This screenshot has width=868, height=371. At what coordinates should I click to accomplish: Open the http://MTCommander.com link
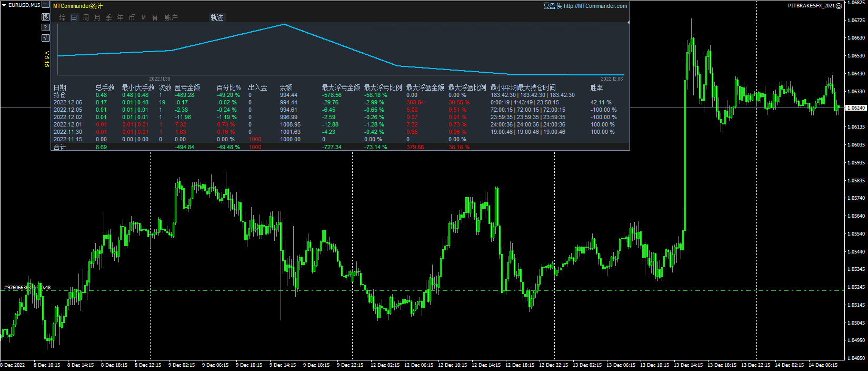(x=595, y=6)
